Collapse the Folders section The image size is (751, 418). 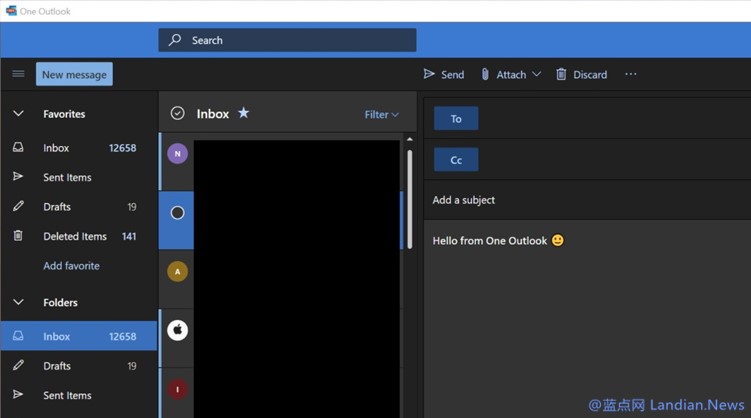(18, 302)
